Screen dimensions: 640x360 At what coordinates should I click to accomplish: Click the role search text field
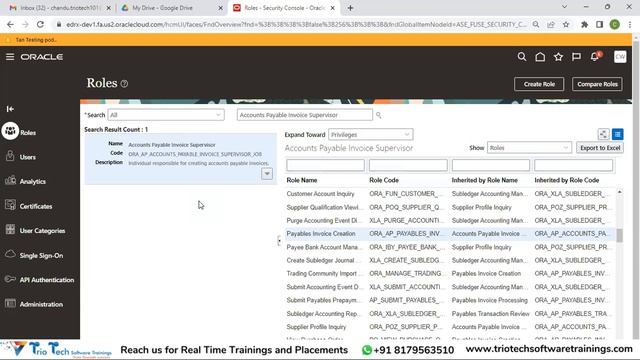click(x=304, y=115)
